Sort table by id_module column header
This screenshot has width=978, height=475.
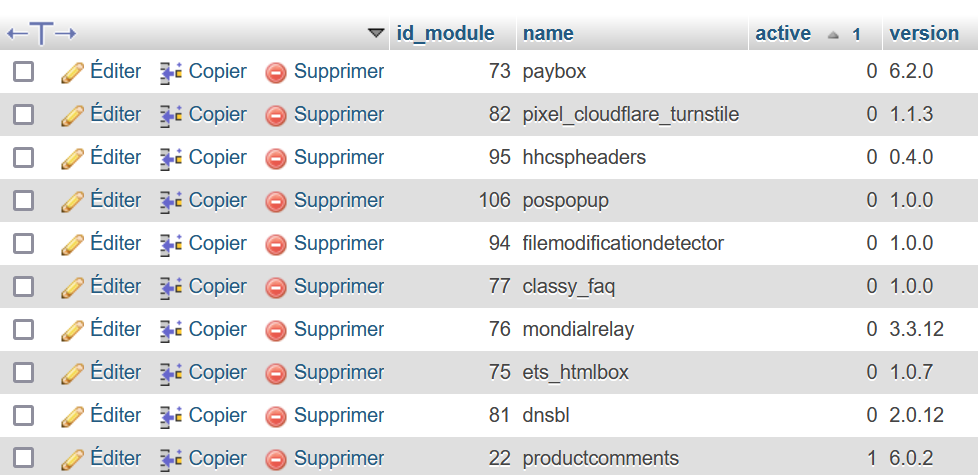pos(445,33)
